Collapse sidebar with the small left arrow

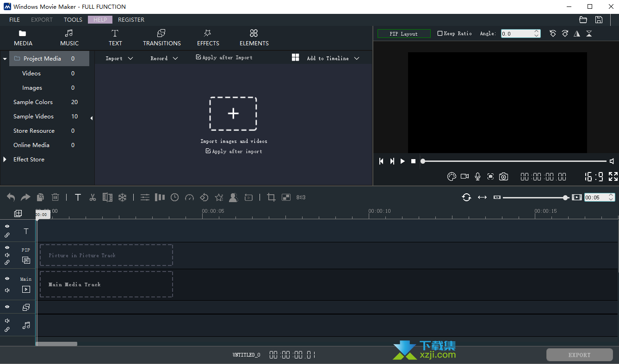pyautogui.click(x=92, y=118)
